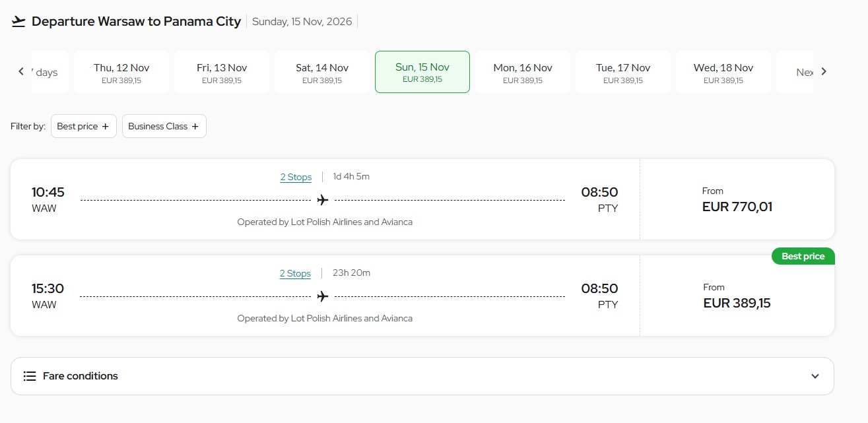
Task: Click Departure Warsaw to Panama City heading
Action: click(136, 21)
